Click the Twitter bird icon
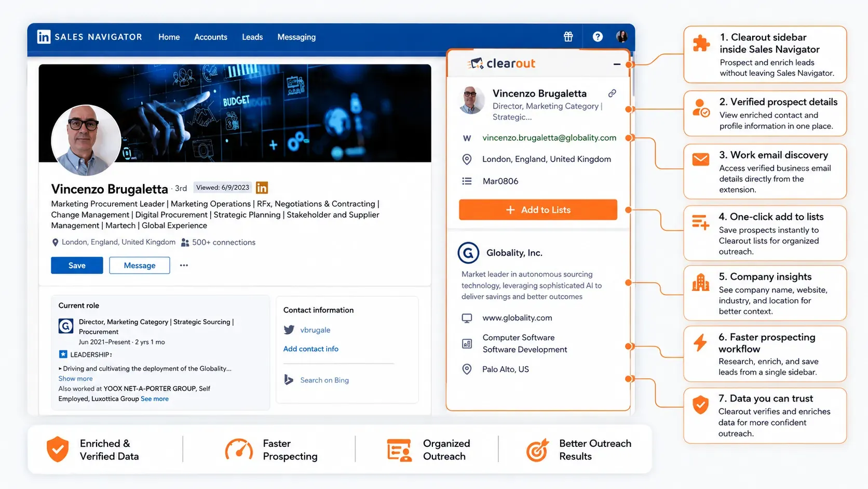This screenshot has width=868, height=489. (x=289, y=330)
